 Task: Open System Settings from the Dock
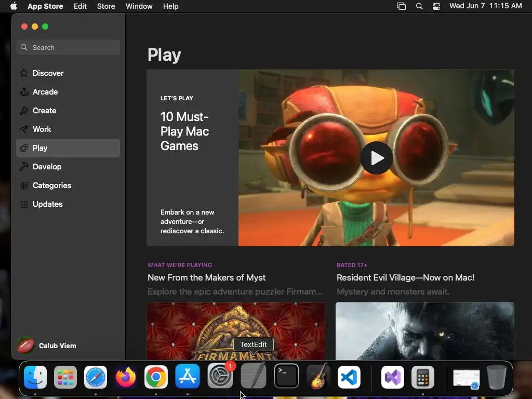[220, 376]
